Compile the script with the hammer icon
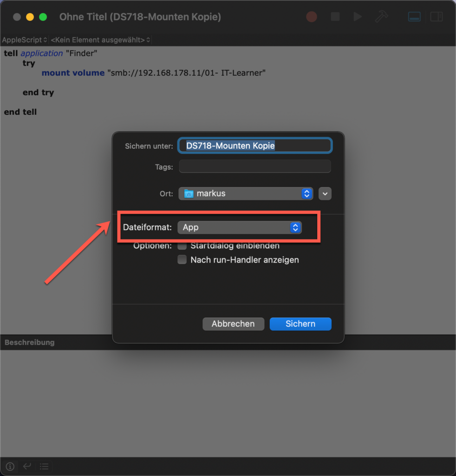The width and height of the screenshot is (456, 476). pyautogui.click(x=381, y=17)
